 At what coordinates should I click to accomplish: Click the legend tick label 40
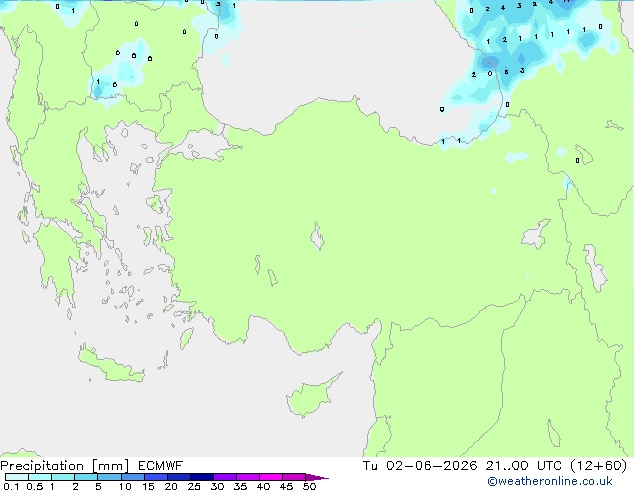click(x=263, y=486)
